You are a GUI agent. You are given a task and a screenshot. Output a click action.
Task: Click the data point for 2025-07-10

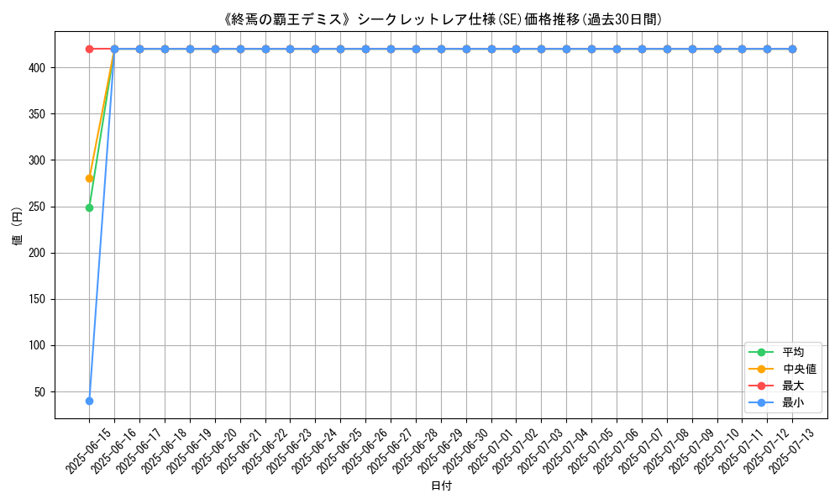click(718, 50)
